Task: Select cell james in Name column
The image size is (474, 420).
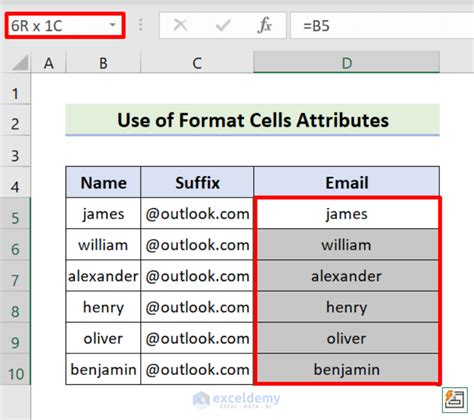Action: point(103,213)
